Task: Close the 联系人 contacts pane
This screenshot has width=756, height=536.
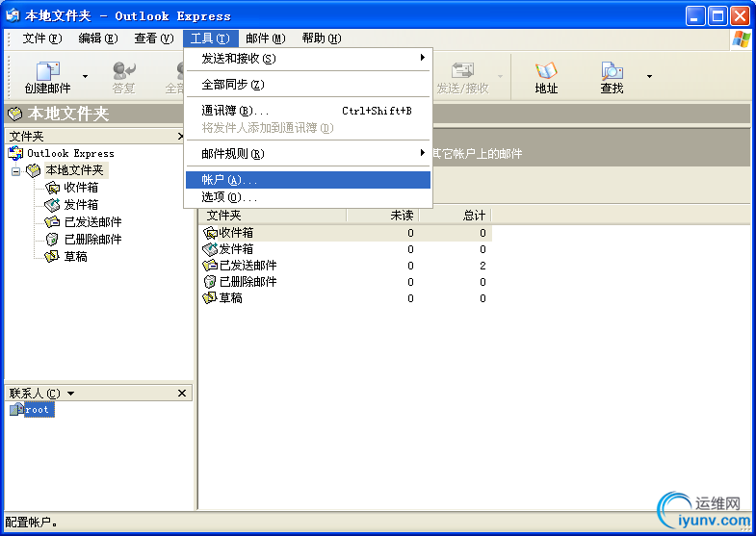Action: click(x=182, y=394)
